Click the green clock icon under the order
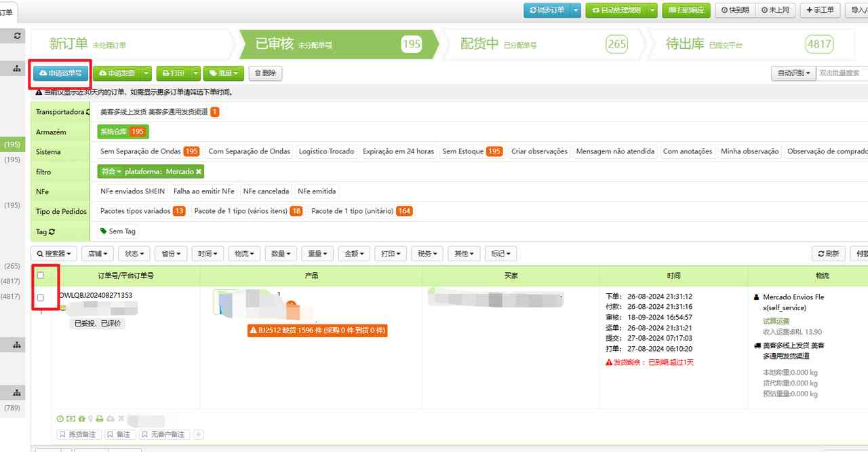 coord(60,419)
